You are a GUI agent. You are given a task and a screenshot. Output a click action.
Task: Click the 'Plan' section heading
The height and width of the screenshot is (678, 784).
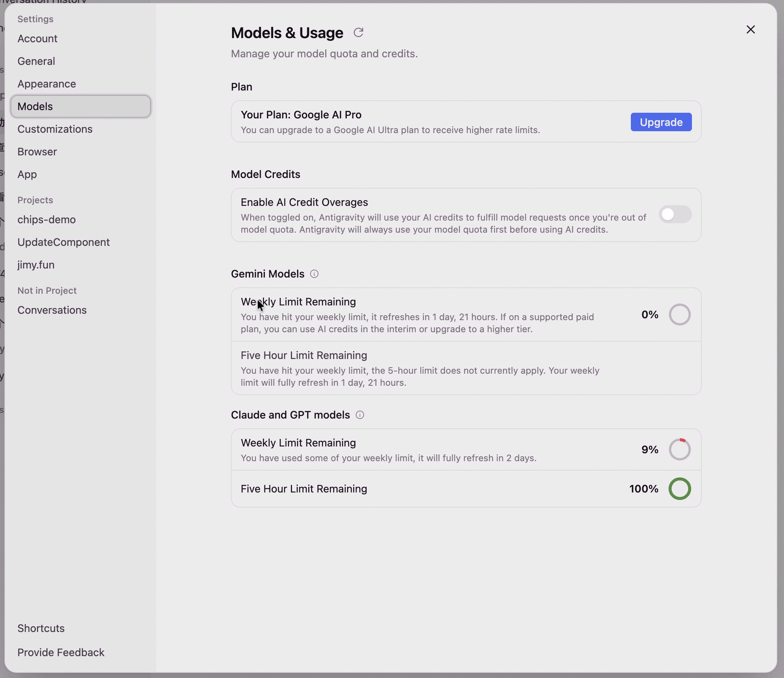coord(241,87)
